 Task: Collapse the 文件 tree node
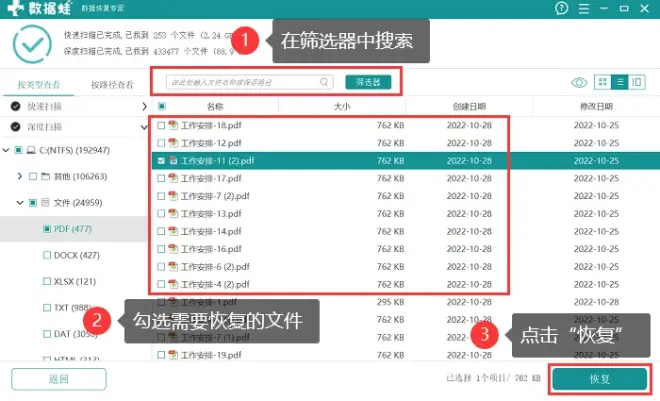[20, 203]
